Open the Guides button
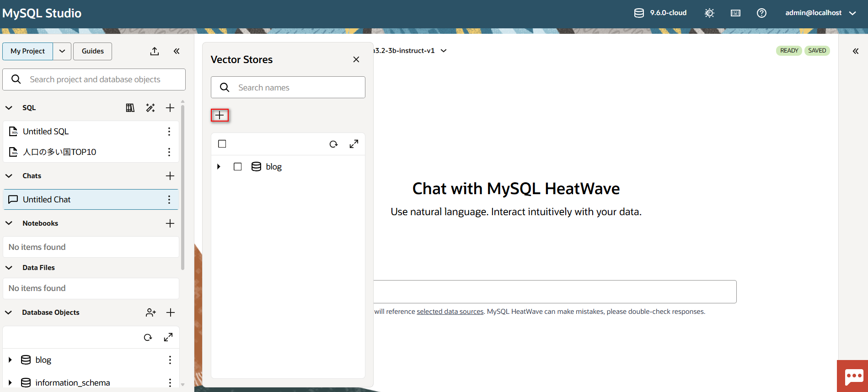 coord(93,51)
